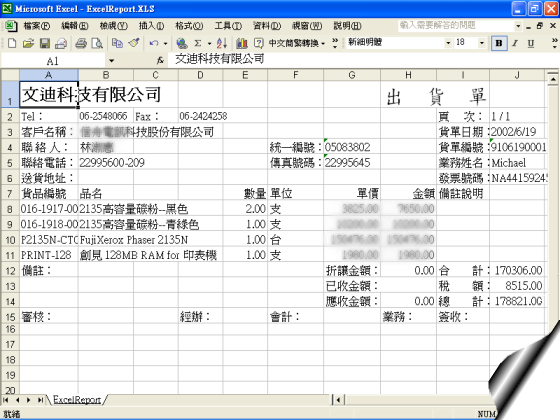Click the Undo arrow icon
The image size is (560, 420).
click(154, 43)
